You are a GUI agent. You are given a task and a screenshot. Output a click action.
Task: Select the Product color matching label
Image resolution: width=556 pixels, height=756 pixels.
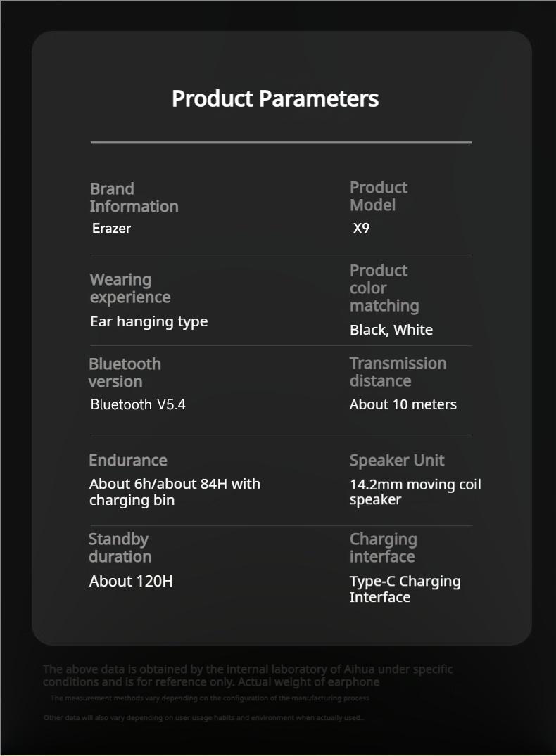pos(384,288)
